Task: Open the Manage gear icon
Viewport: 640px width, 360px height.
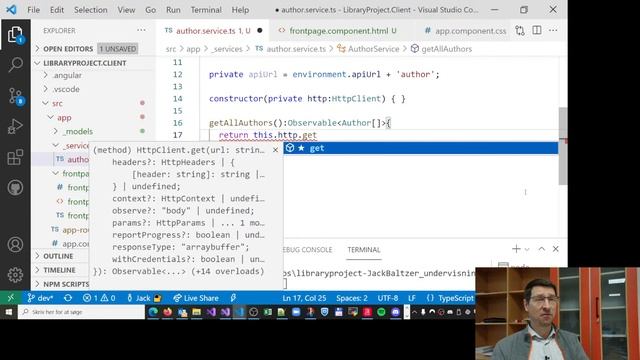Action: [15, 275]
